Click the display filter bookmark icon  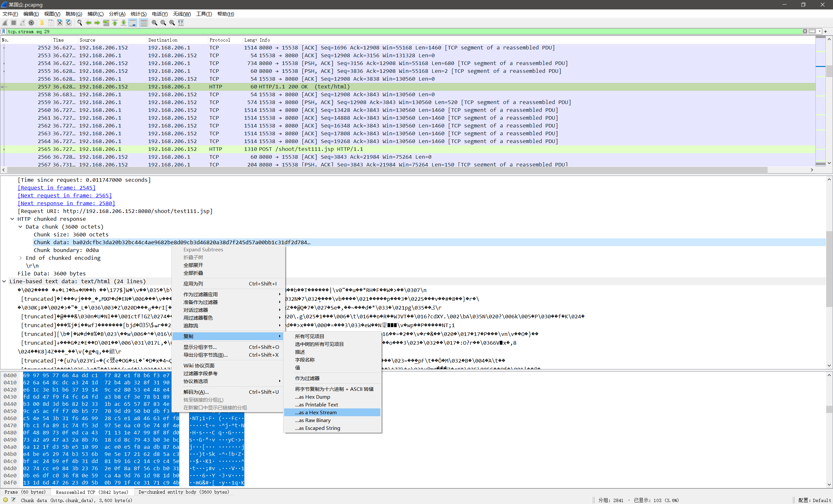pos(4,32)
